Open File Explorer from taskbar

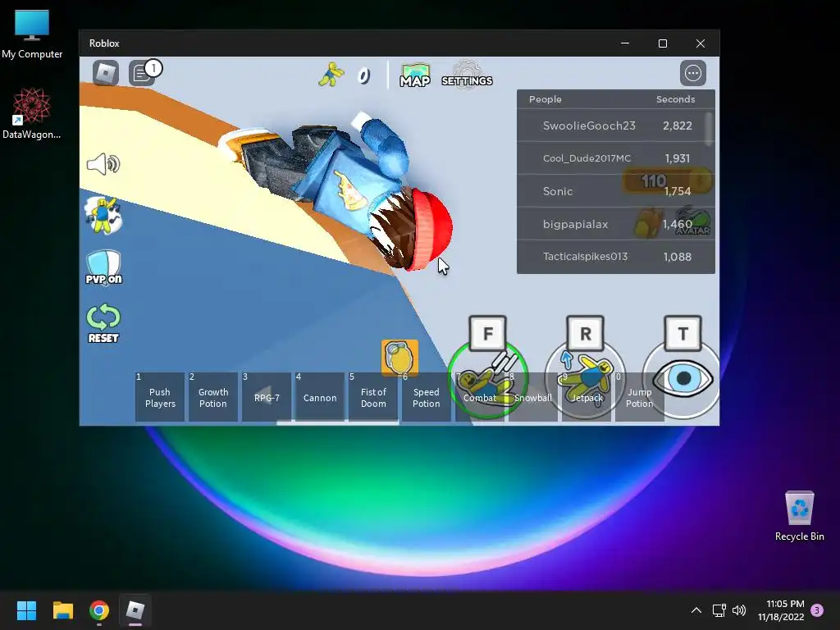point(62,610)
